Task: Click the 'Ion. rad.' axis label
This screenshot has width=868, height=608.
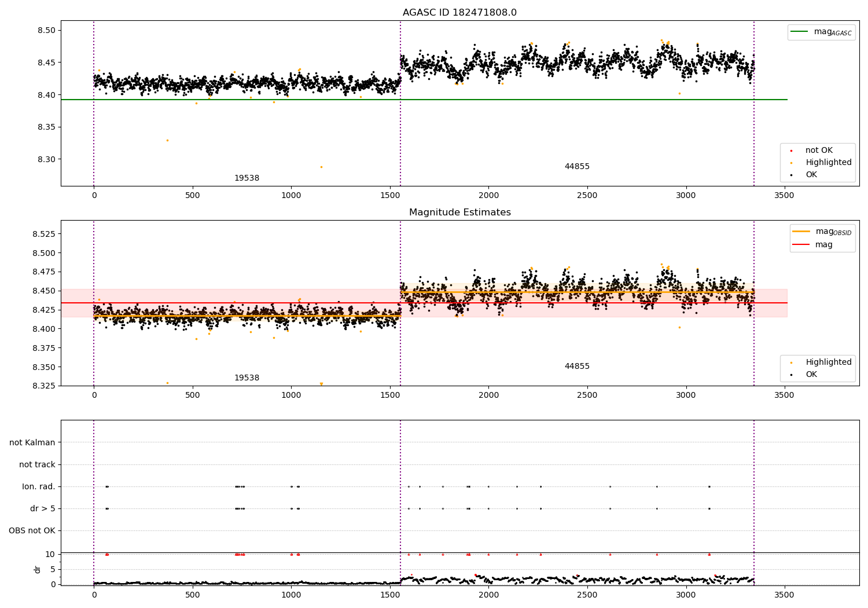Action: click(39, 486)
